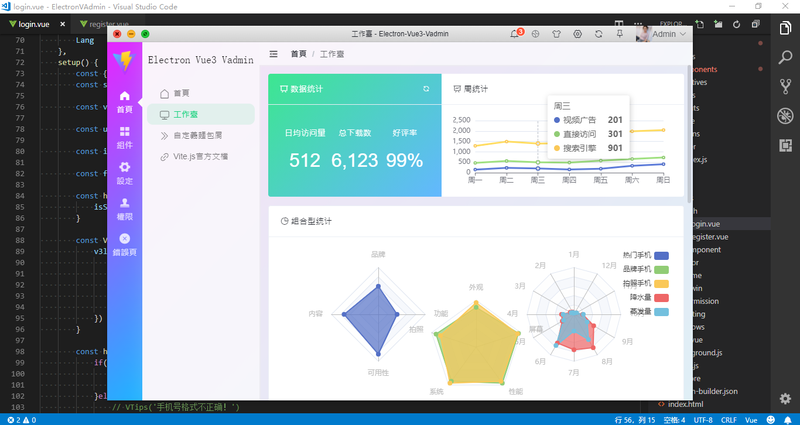This screenshot has height=425, width=800.
Task: Open 工作臺 item in the submenu
Action: pyautogui.click(x=201, y=114)
